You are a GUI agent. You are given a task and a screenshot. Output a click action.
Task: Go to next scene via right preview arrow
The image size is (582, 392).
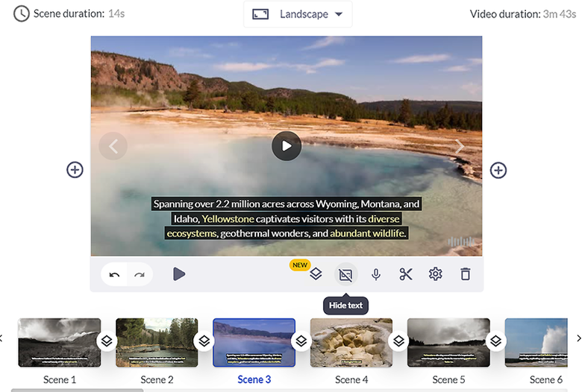(460, 147)
